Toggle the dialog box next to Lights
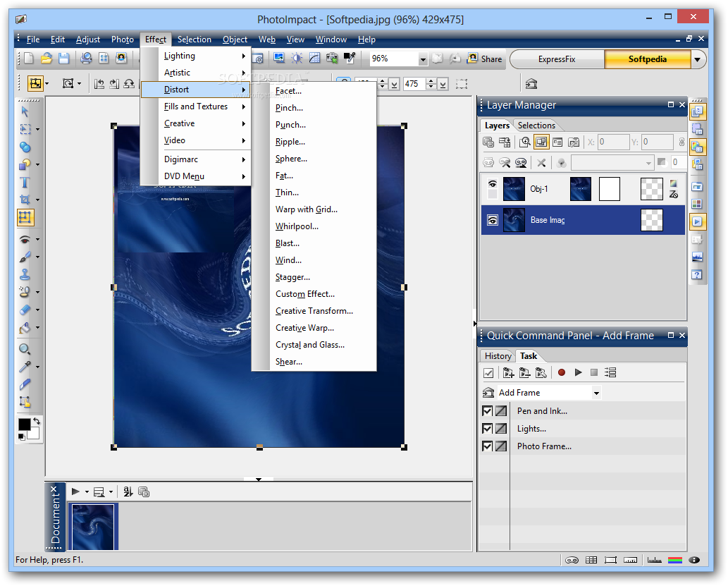Screen dimensions: 728x586 (501, 429)
